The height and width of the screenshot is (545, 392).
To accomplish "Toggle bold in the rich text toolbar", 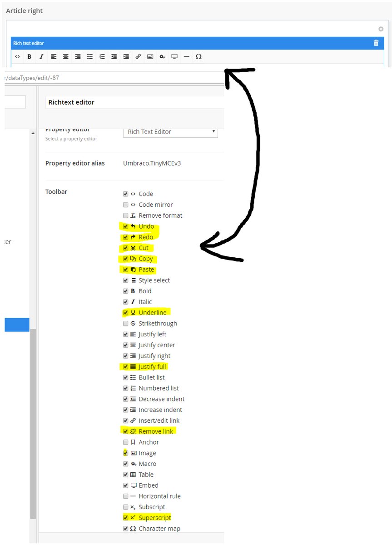I will [29, 57].
